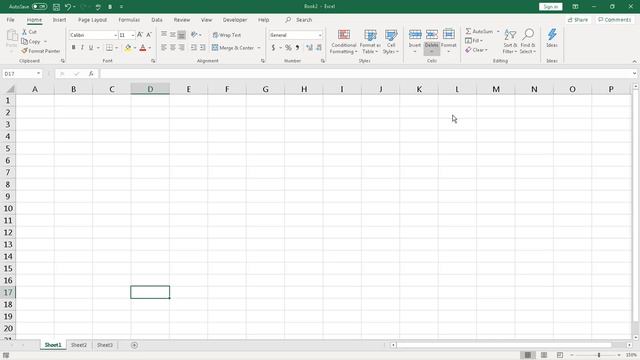Switch to the Developer tab
This screenshot has height=360, width=640.
pyautogui.click(x=235, y=20)
